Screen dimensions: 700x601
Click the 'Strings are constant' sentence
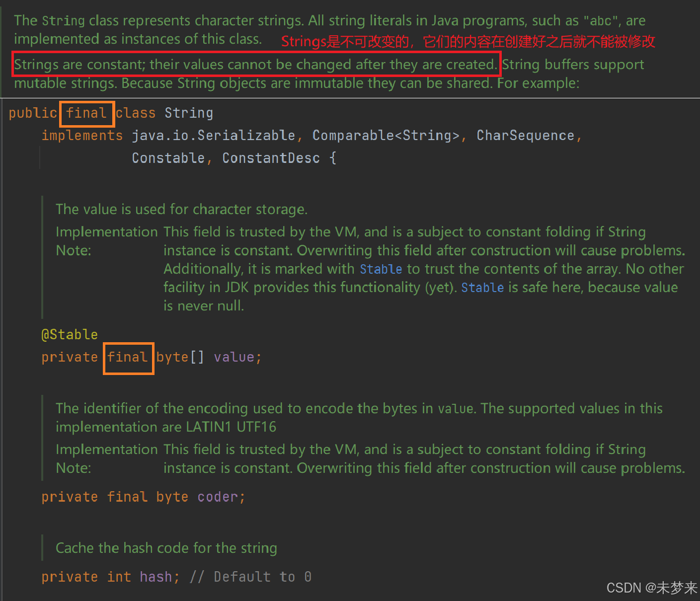pos(256,65)
